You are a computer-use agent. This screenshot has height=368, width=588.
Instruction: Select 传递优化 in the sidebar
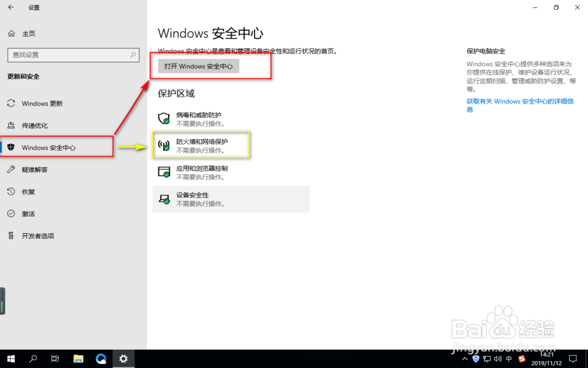point(35,125)
